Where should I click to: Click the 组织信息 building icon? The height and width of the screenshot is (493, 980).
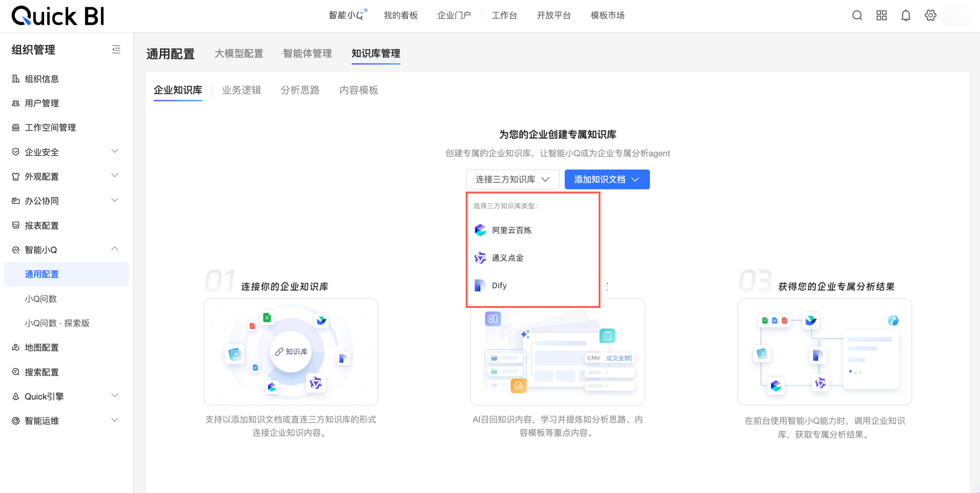(16, 79)
